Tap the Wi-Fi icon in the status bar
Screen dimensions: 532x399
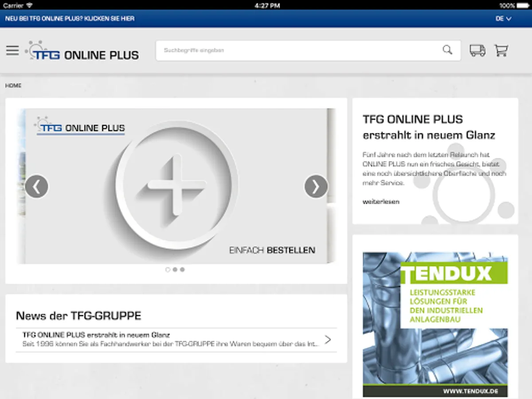tap(29, 5)
